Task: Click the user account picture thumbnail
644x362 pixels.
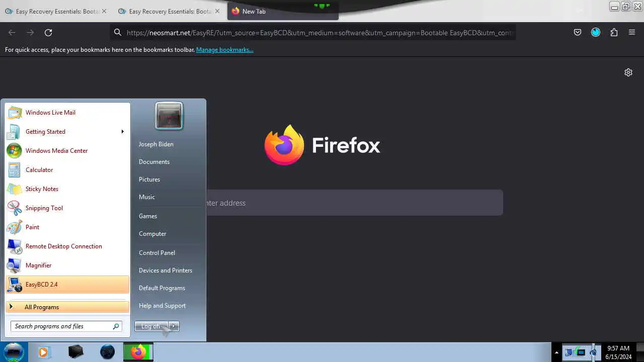Action: point(169,116)
